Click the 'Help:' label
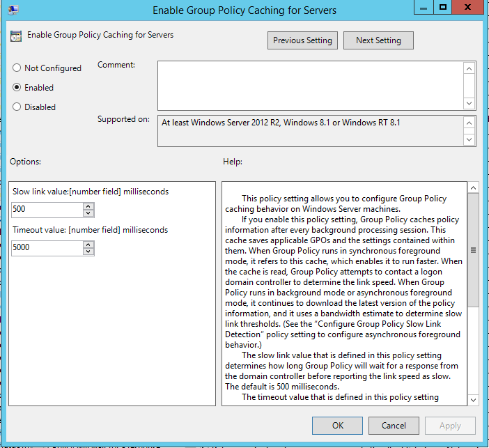 pos(233,162)
